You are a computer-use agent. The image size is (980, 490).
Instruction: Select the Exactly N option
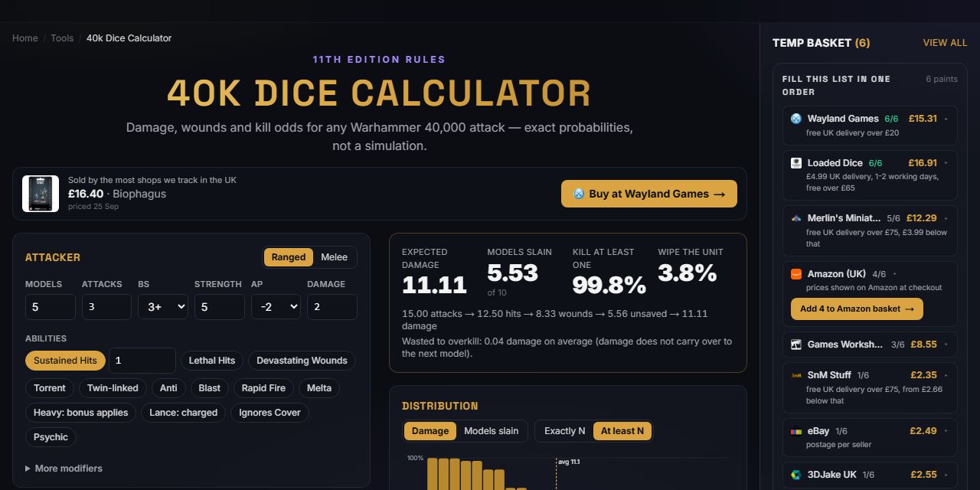point(564,431)
